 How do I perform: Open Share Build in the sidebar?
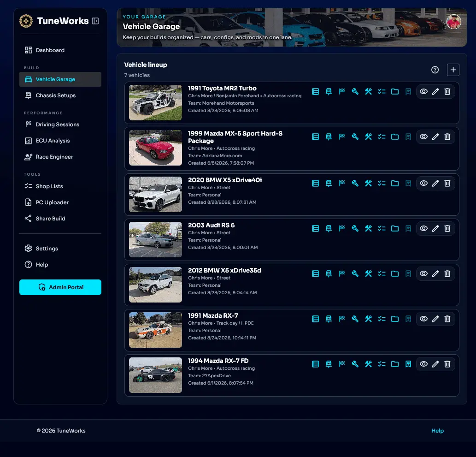tap(60, 219)
